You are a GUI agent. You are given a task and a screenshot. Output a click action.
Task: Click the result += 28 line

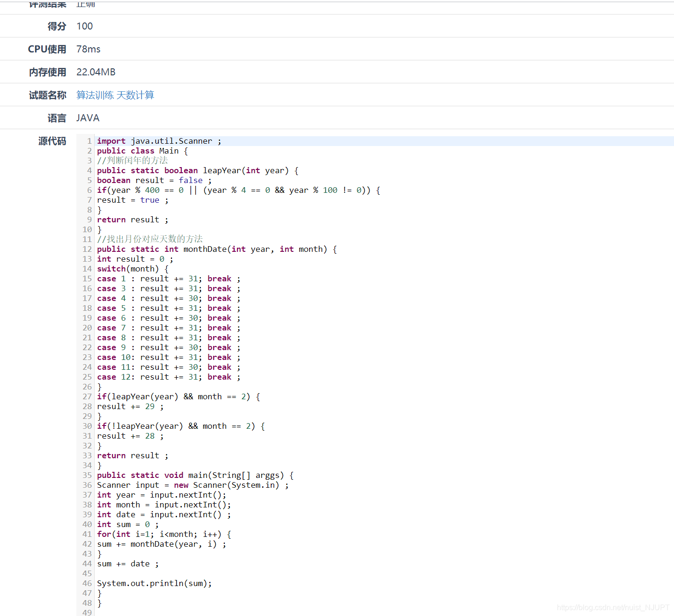(130, 436)
